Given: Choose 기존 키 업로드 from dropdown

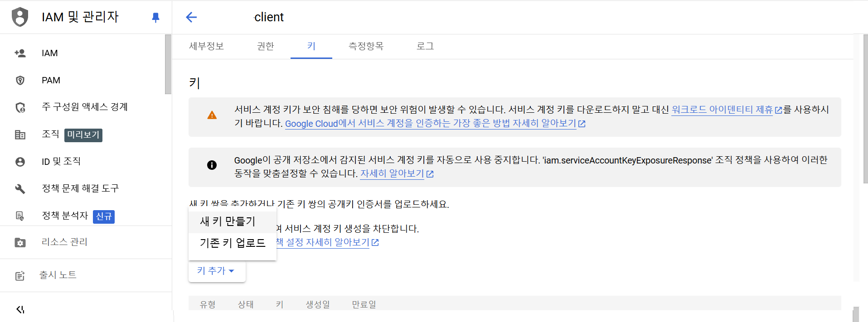Looking at the screenshot, I should point(233,243).
